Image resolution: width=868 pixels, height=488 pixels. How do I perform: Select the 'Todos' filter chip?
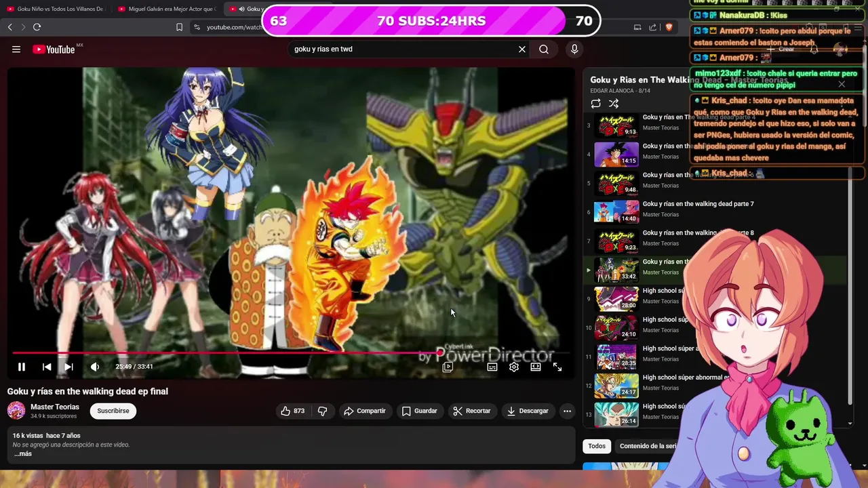coord(597,446)
